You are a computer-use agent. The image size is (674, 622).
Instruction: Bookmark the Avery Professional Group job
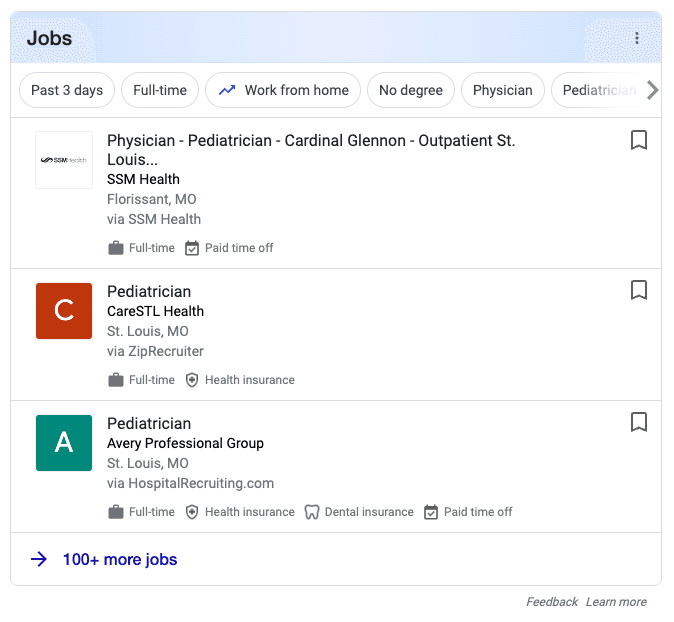coord(639,422)
